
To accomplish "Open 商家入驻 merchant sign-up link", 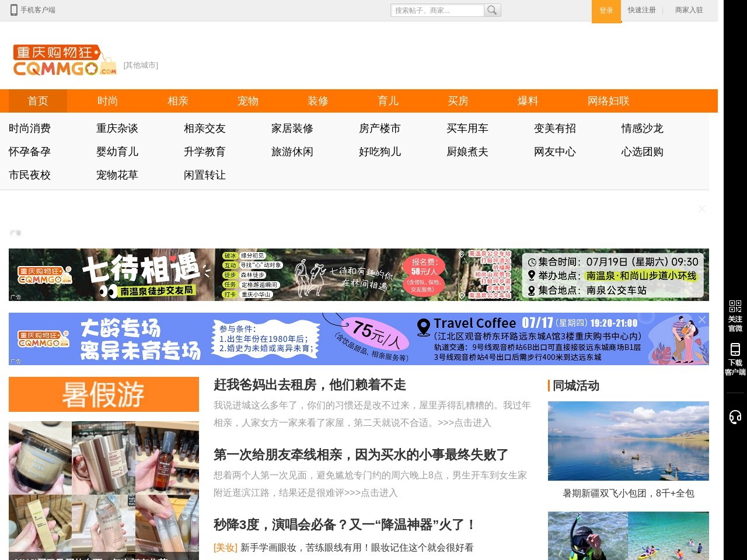I will pos(689,10).
